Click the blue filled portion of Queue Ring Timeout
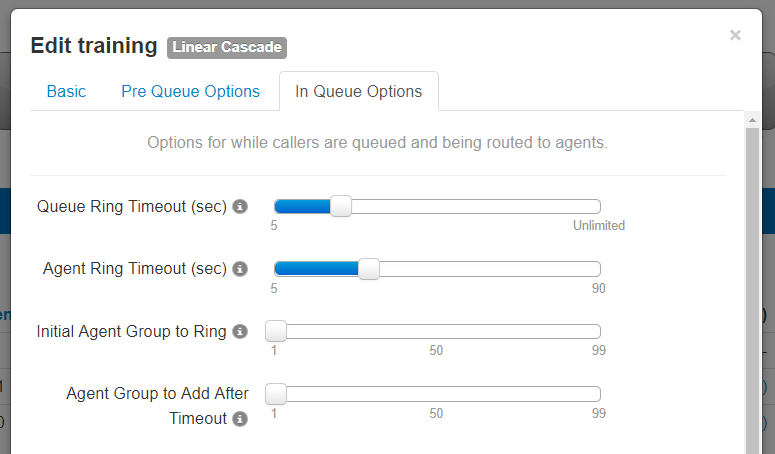 302,206
